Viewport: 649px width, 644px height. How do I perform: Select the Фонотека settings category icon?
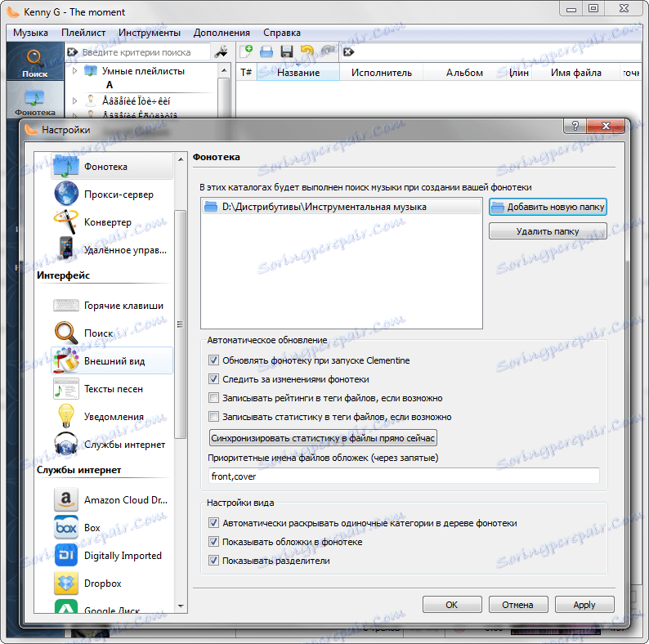point(66,167)
